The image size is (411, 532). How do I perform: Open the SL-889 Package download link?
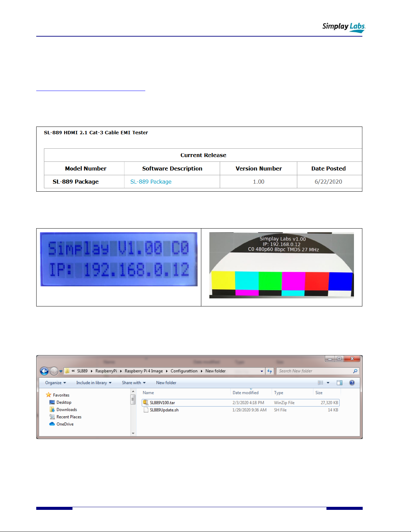point(151,182)
